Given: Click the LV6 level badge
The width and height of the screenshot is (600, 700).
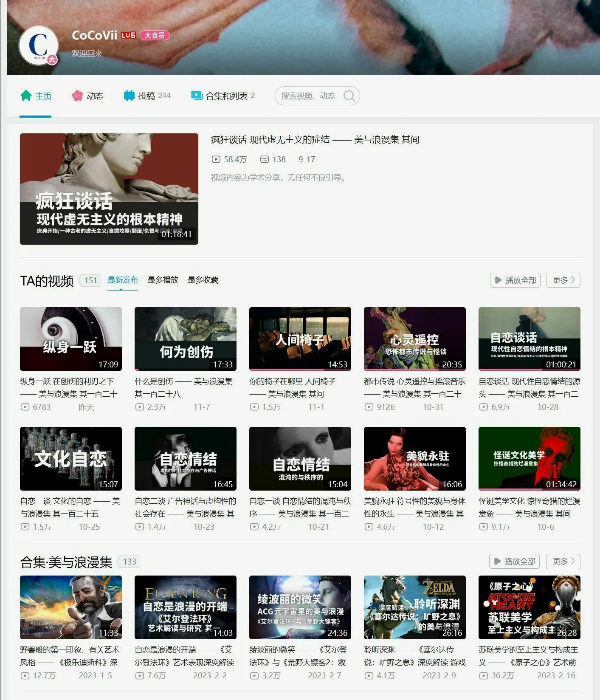Looking at the screenshot, I should pos(128,35).
